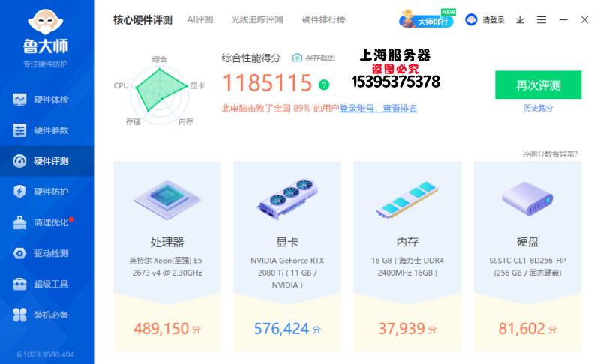Click the login avatar icon
The height and width of the screenshot is (364, 600).
click(x=471, y=19)
